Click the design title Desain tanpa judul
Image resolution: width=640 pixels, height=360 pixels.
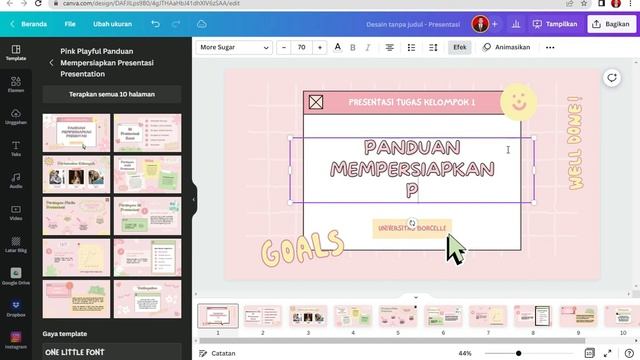click(x=413, y=24)
